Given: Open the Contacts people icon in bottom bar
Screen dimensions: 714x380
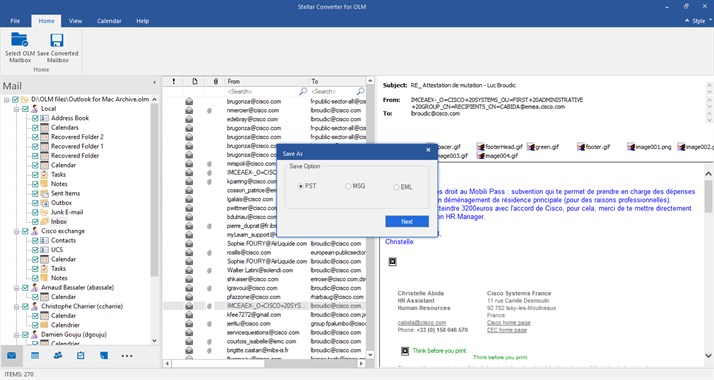Looking at the screenshot, I should (58, 355).
